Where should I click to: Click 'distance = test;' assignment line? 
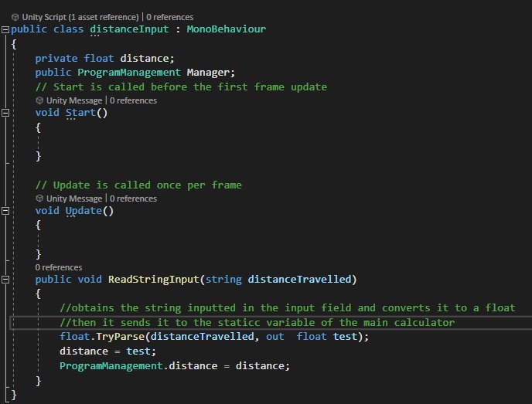107,351
